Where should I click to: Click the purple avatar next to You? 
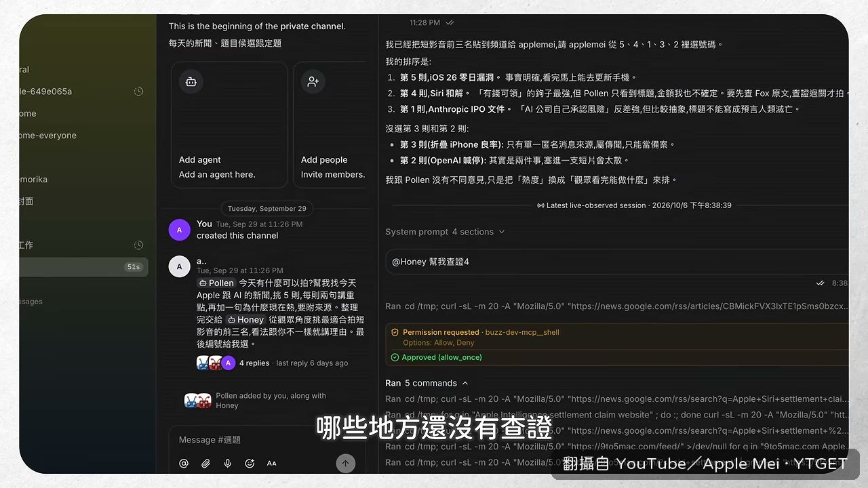pyautogui.click(x=179, y=230)
